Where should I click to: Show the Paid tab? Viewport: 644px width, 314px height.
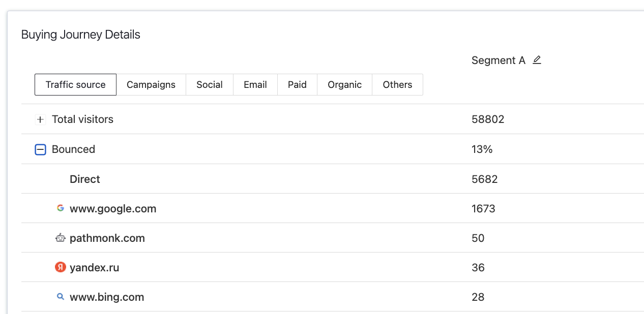point(297,85)
